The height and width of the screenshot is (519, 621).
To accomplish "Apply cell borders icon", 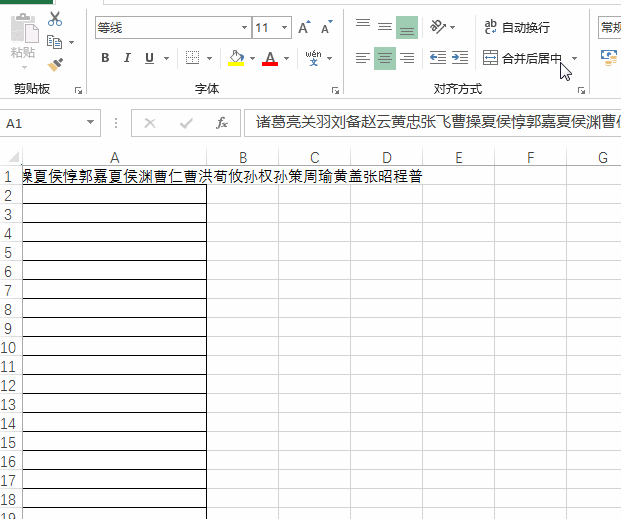I will 192,58.
